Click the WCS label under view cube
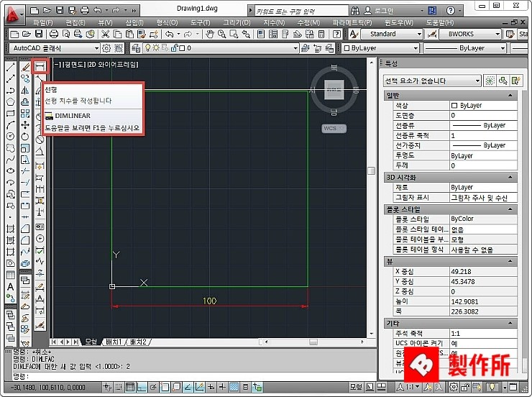 334,128
